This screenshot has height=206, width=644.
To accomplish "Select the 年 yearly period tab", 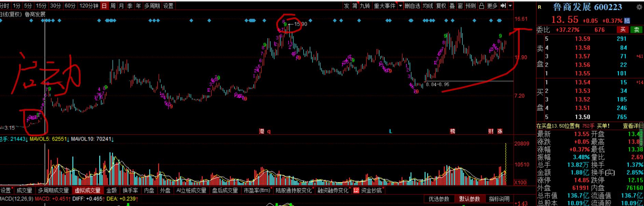I will point(138,6).
